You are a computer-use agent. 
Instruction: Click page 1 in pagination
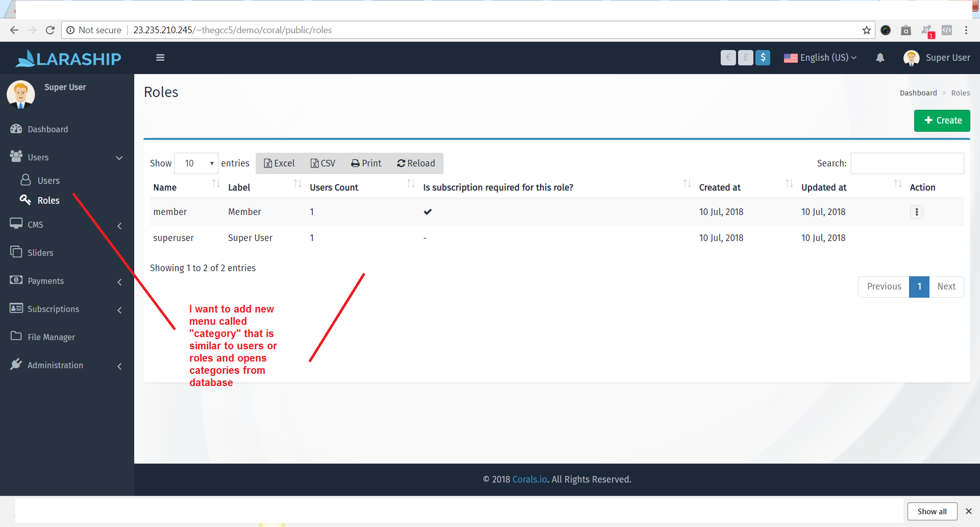[919, 286]
